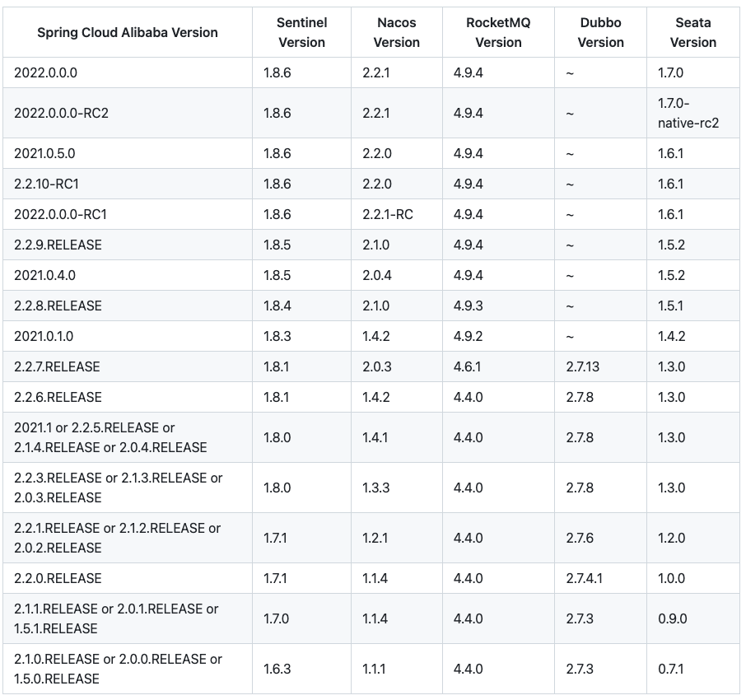Screen dimensions: 746x700
Task: Click the Sentinel Version column header
Action: click(301, 33)
